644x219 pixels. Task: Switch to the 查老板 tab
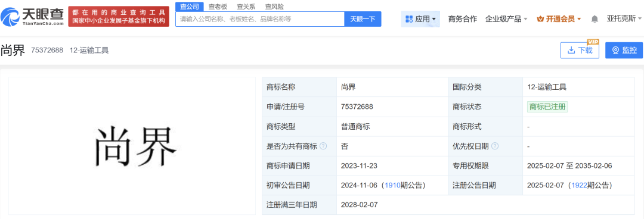(x=218, y=7)
